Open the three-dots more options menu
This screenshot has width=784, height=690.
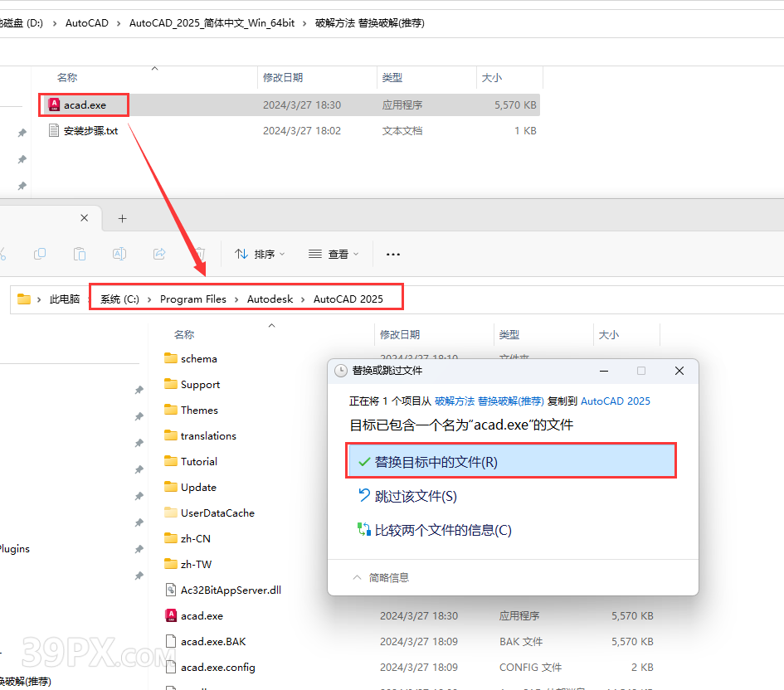coord(393,255)
